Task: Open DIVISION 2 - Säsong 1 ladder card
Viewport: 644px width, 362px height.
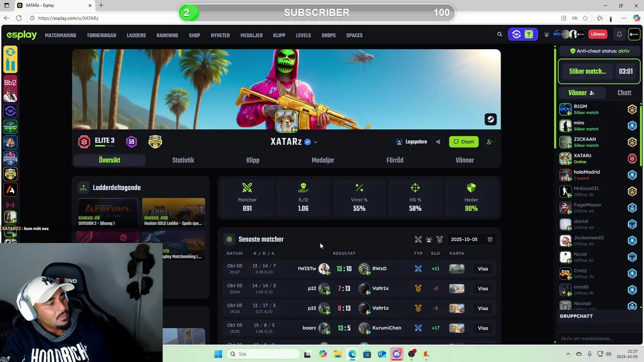Action: pos(108,213)
